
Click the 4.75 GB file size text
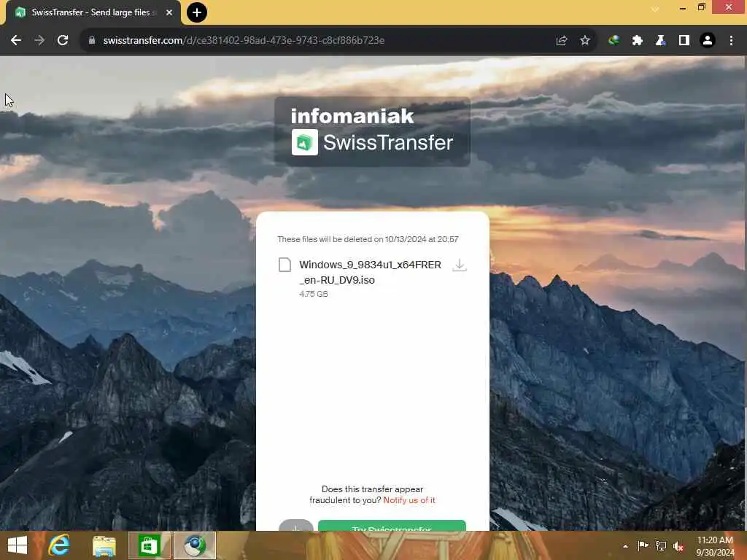point(314,294)
